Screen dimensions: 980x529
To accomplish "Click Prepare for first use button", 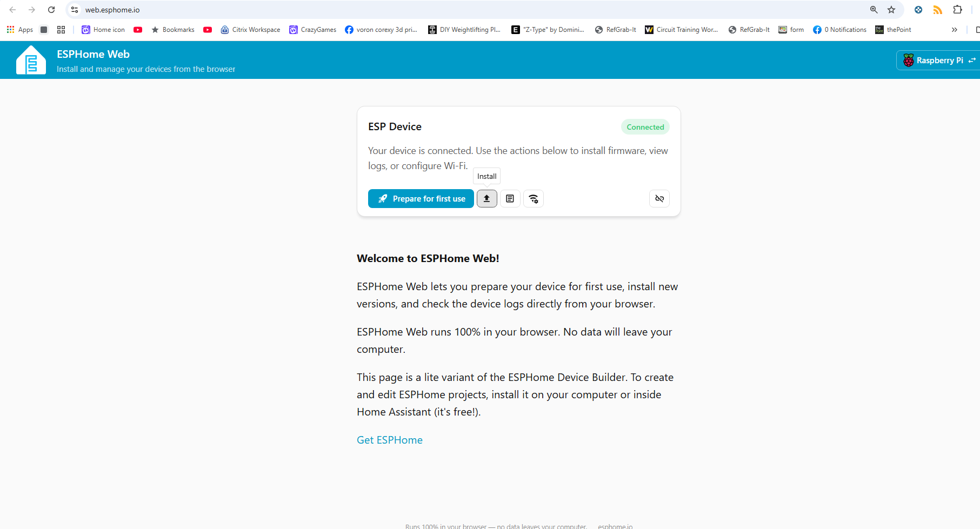I will coord(421,199).
